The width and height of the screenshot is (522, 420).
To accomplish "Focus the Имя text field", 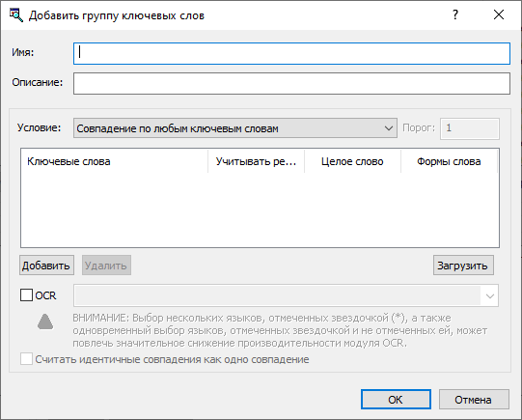I will point(291,53).
